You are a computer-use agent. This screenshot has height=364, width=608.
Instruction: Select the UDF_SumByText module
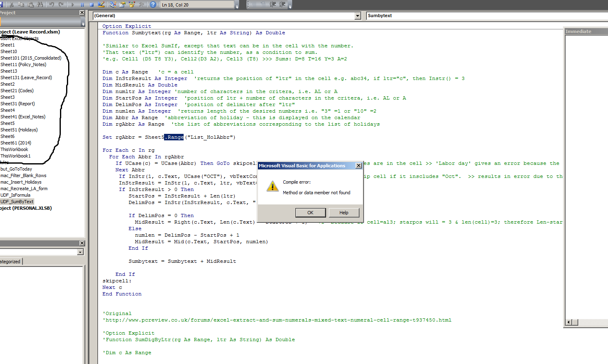[17, 202]
